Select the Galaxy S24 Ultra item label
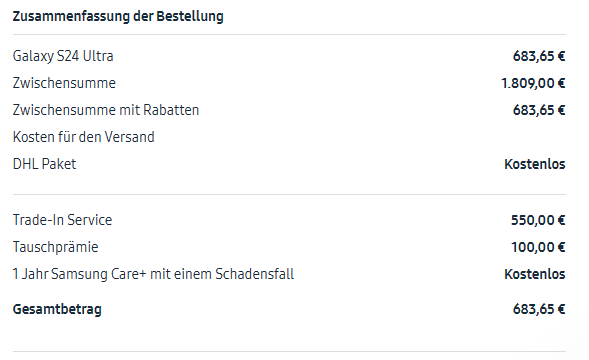The height and width of the screenshot is (360, 589). (63, 56)
